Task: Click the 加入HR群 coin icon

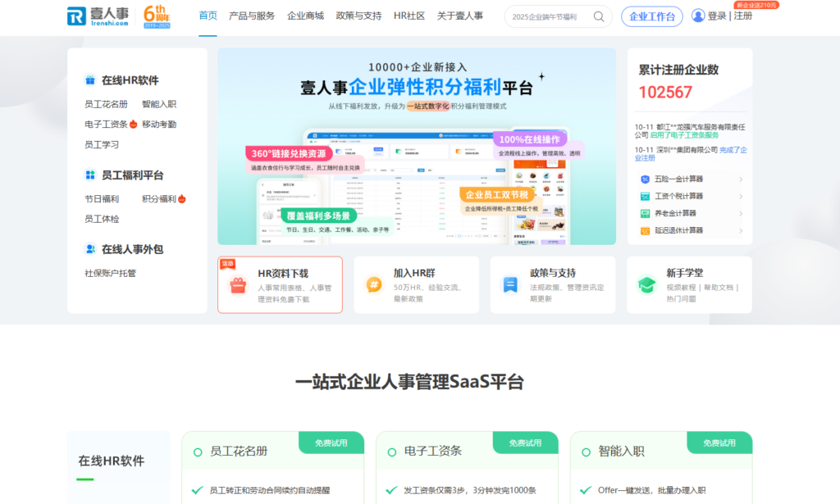Action: (372, 284)
